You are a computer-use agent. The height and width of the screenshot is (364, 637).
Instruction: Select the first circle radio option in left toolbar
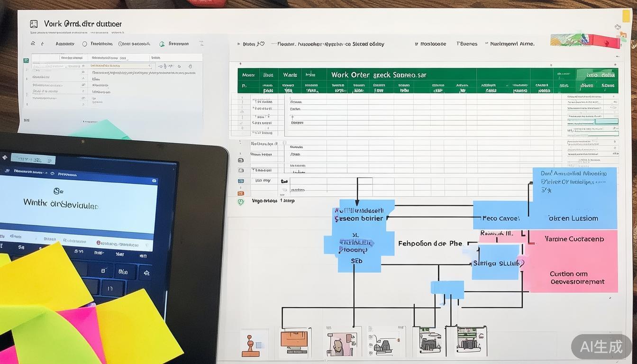(x=85, y=44)
